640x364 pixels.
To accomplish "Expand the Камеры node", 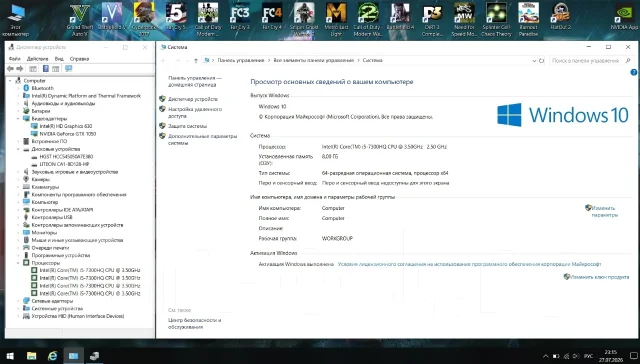I will 18,180.
